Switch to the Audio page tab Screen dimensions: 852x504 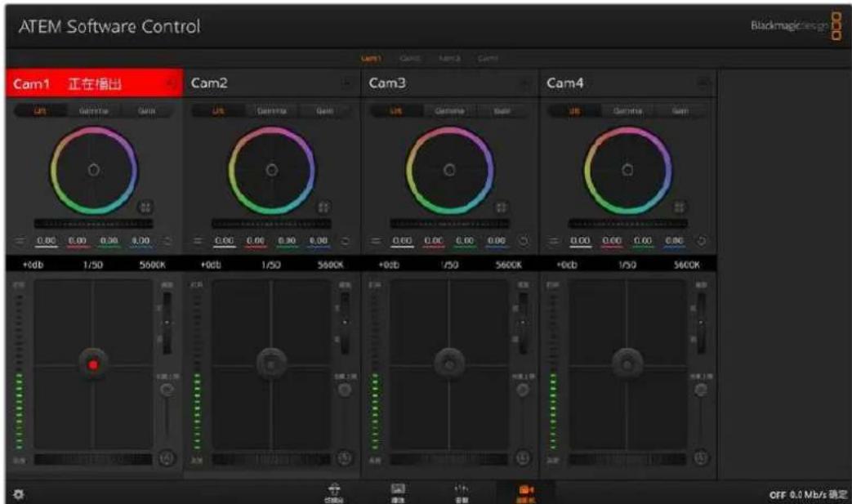(x=462, y=493)
